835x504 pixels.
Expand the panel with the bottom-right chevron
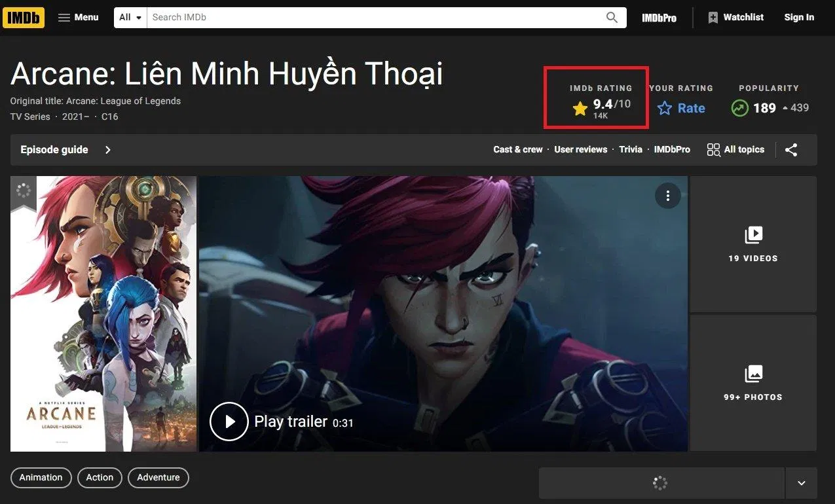tap(801, 483)
